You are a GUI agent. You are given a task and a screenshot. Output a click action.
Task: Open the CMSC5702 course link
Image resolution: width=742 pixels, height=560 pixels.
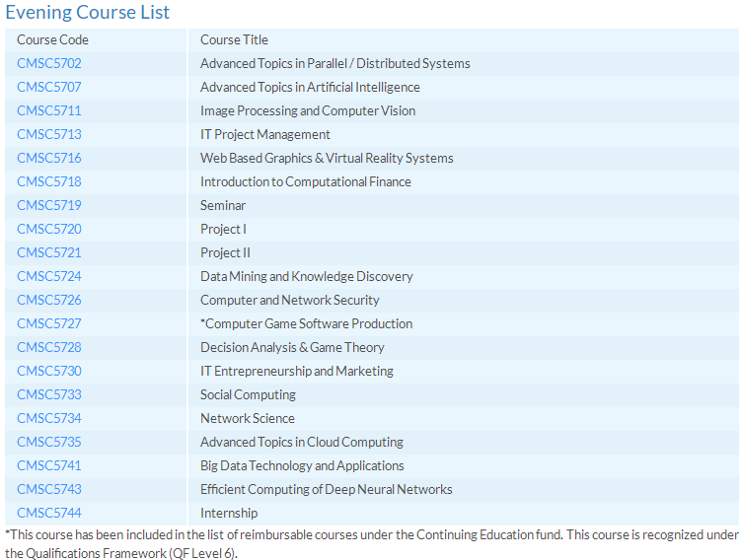pos(49,63)
